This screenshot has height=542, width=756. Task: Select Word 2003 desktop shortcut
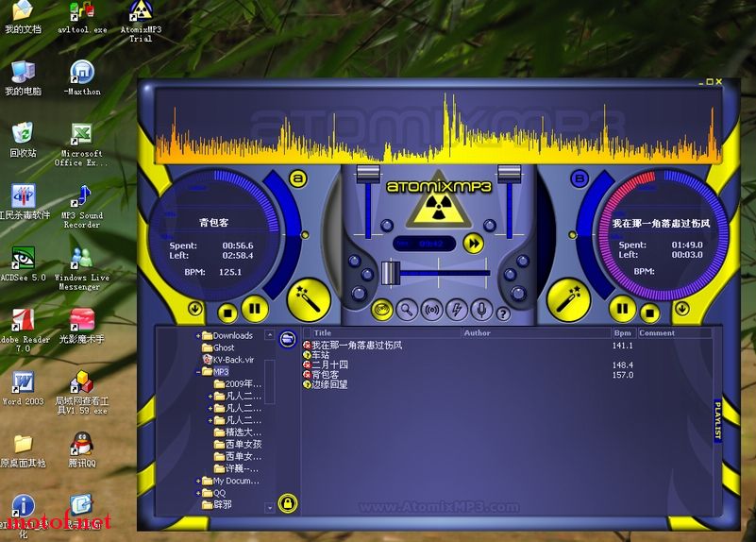point(23,388)
